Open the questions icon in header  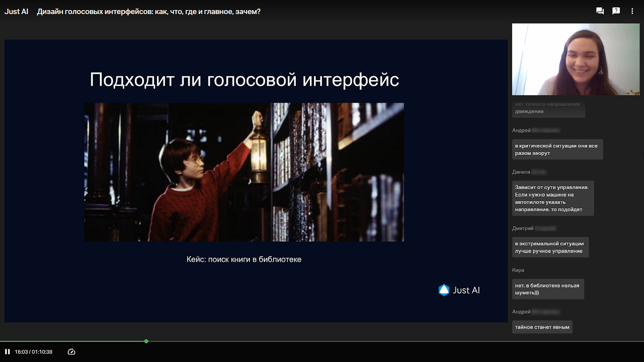click(616, 11)
